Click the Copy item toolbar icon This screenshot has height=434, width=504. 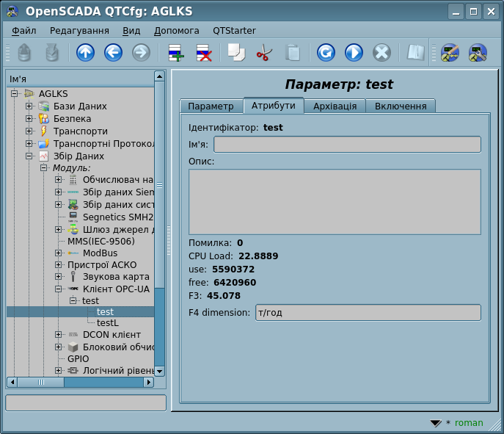click(236, 53)
